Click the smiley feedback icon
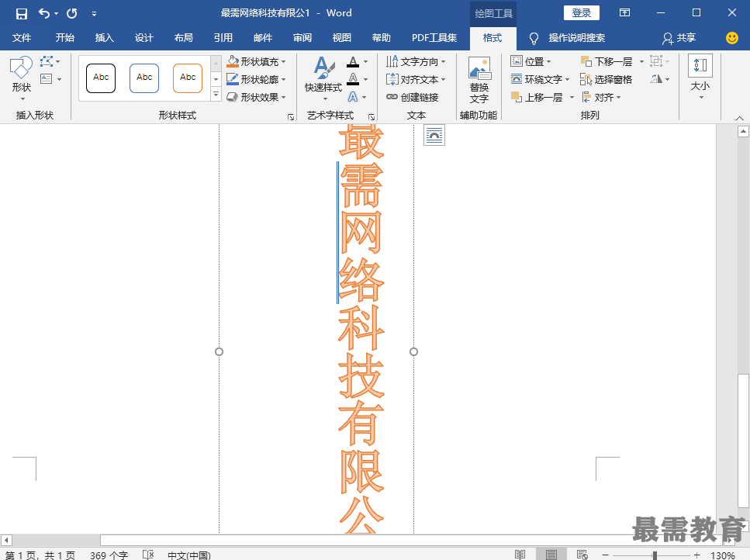Screen dimensions: 750x560 [x=732, y=38]
